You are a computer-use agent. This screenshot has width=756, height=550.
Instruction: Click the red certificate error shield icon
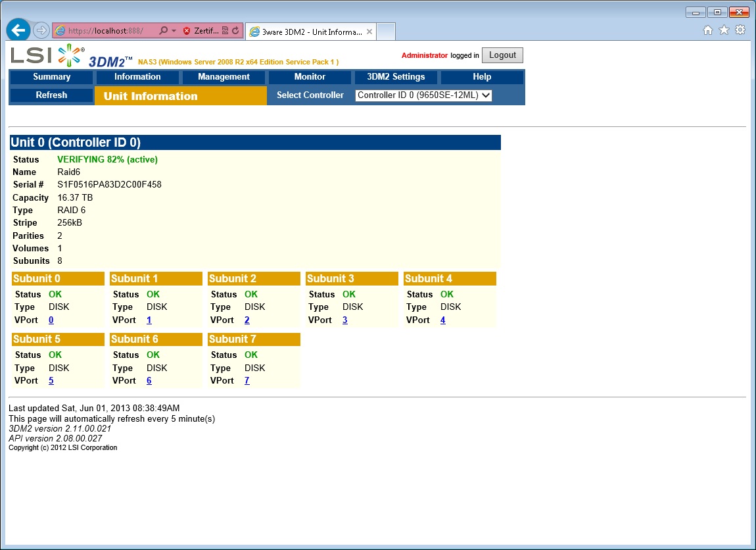point(187,31)
